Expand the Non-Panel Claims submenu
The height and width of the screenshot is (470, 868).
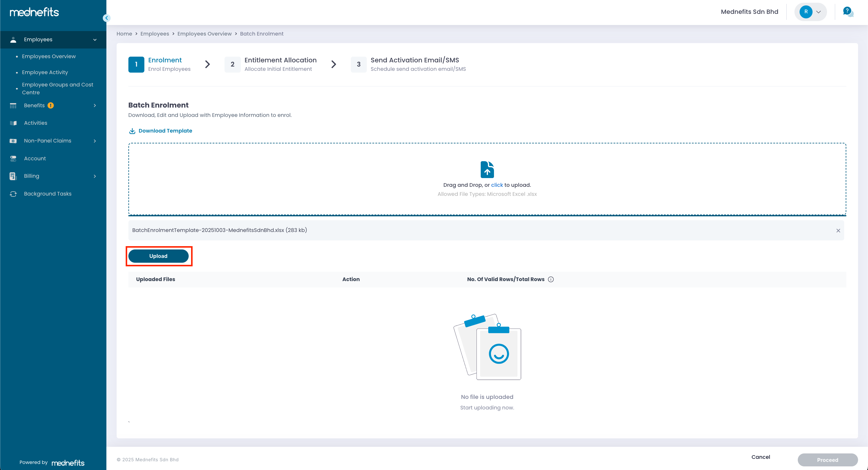95,141
